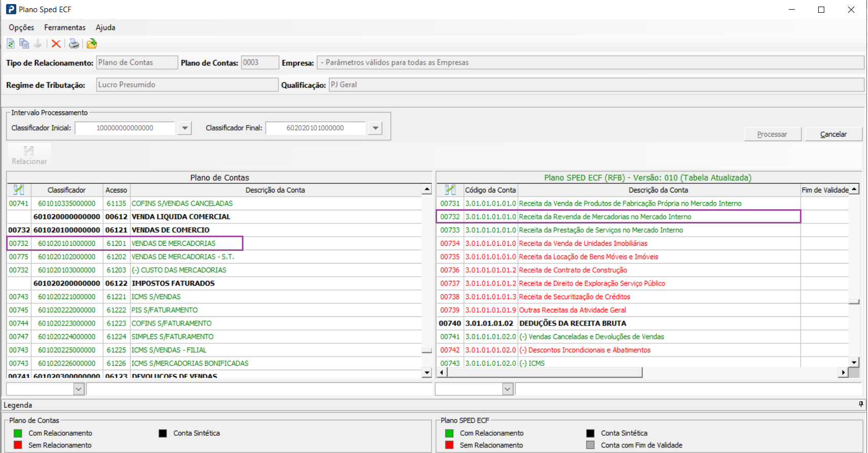The height and width of the screenshot is (453, 868).
Task: Select the VENDAS DE MERCADORIAS - S.T. row
Action: [182, 257]
